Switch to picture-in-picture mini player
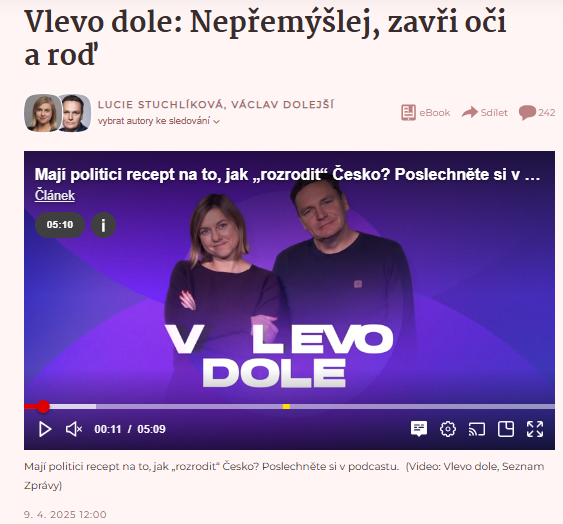Image resolution: width=563 pixels, height=524 pixels. (506, 429)
